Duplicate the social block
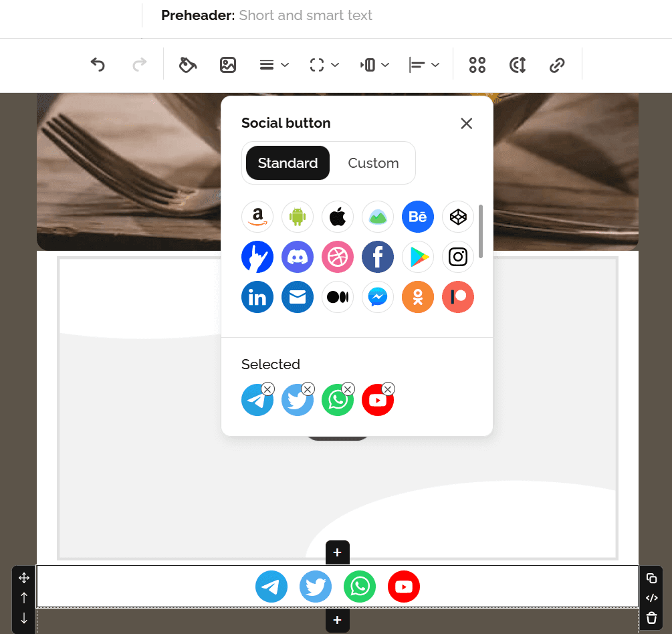This screenshot has width=672, height=634. coord(651,578)
